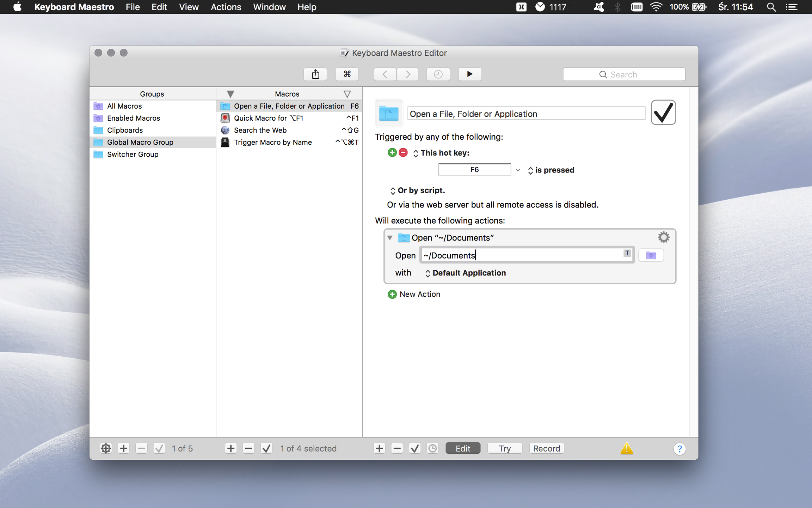Toggle the macro enable checkmark below the macros list
Screen dimensions: 812x508
[266, 448]
